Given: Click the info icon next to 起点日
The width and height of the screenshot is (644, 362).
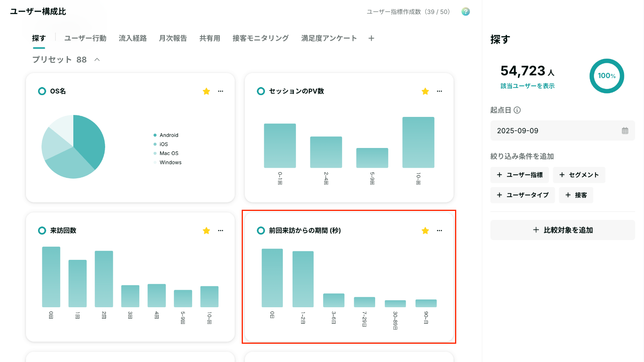Looking at the screenshot, I should coord(517,110).
